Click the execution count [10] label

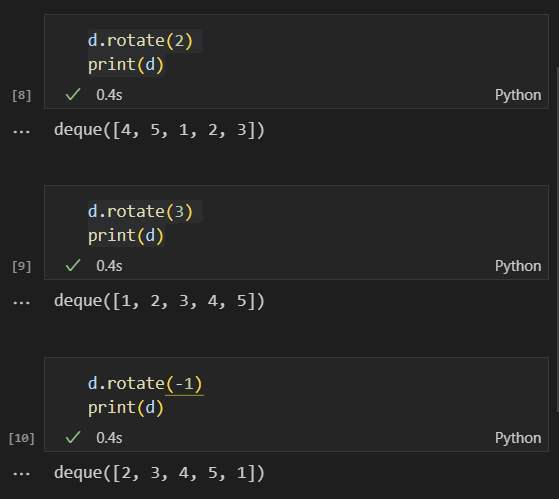tap(21, 438)
